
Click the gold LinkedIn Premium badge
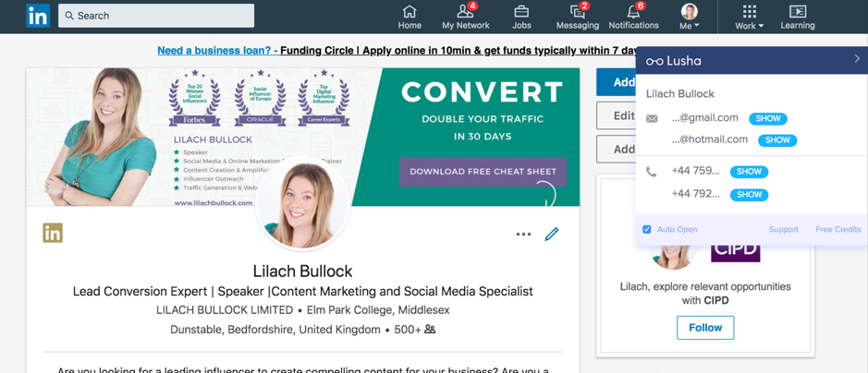[53, 233]
